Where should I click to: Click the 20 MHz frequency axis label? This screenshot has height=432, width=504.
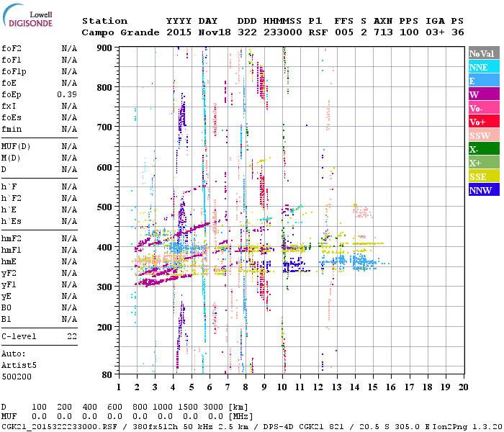click(463, 387)
